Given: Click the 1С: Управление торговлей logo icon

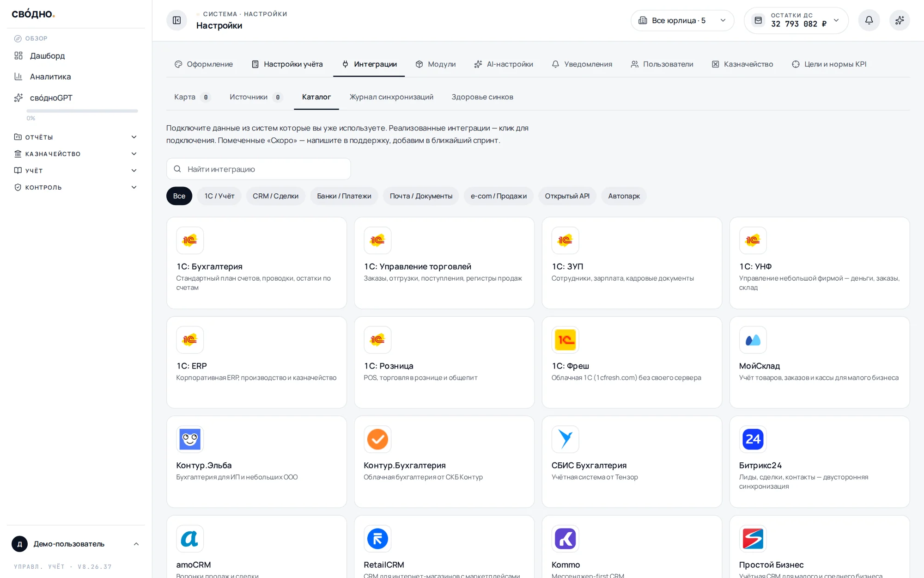Looking at the screenshot, I should tap(377, 240).
